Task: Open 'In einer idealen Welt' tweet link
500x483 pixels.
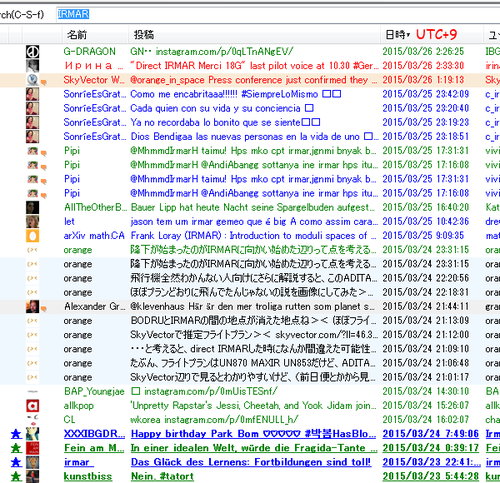Action: click(x=254, y=448)
